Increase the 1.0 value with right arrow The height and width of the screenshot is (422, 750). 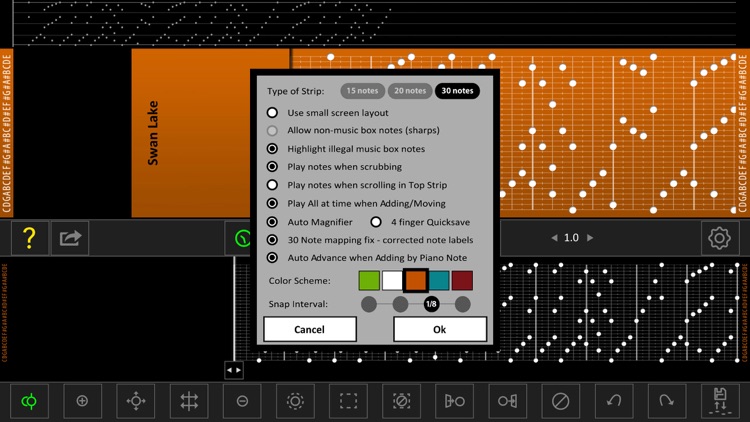pos(590,238)
